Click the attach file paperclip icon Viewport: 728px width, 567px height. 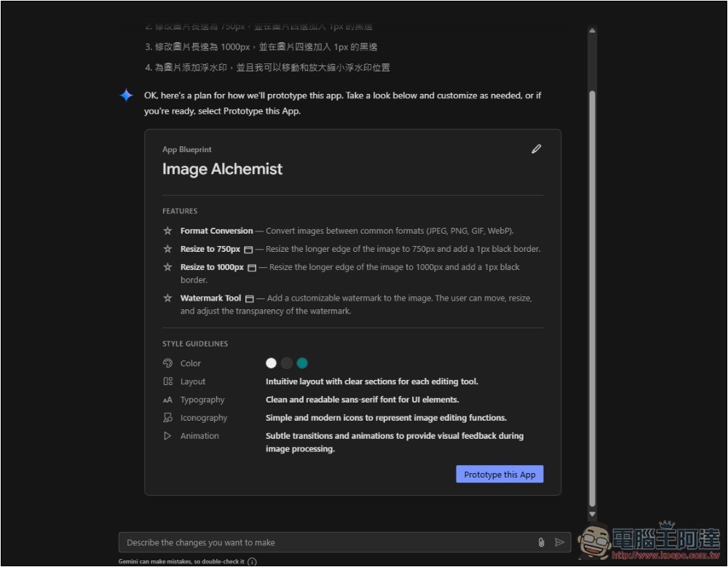tap(541, 542)
